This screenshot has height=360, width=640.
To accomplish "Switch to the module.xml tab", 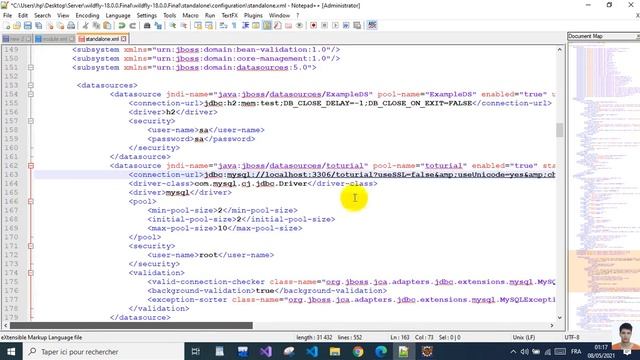I will tap(55, 39).
